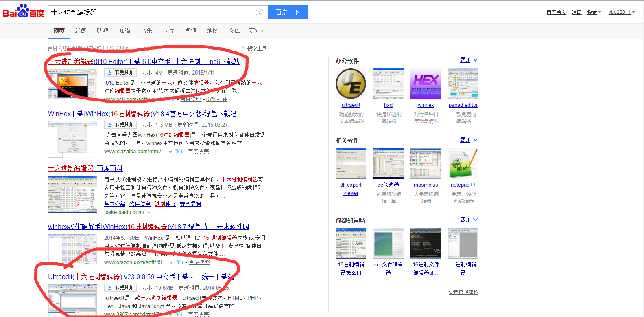Click 下载地址 button under WinHex V18.4 result
This screenshot has width=644, height=317.
(x=120, y=125)
